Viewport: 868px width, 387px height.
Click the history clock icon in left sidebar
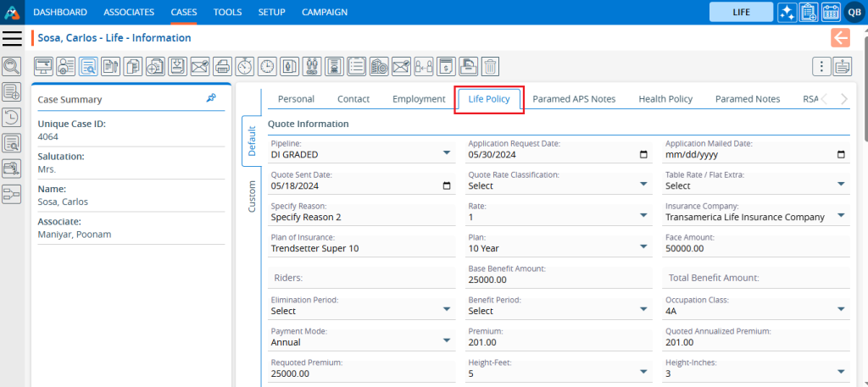pyautogui.click(x=12, y=118)
